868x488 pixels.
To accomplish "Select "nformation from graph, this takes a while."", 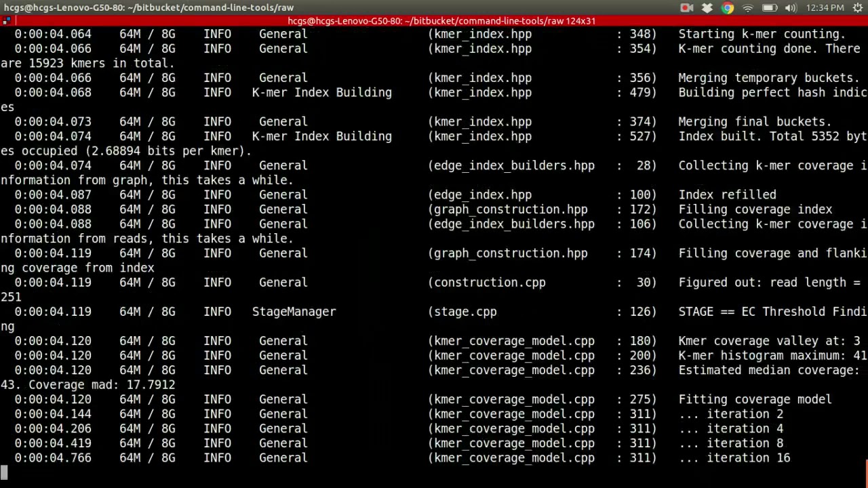I will 147,180.
